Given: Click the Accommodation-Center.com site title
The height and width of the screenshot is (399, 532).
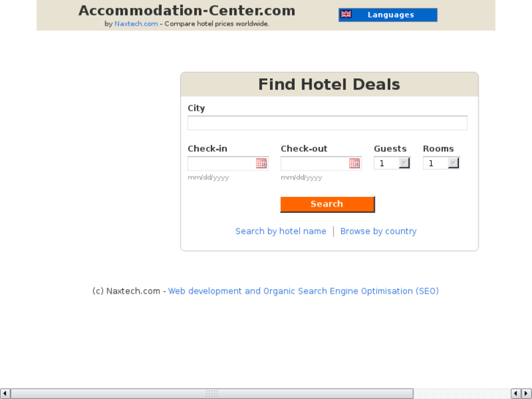Looking at the screenshot, I should (x=187, y=11).
